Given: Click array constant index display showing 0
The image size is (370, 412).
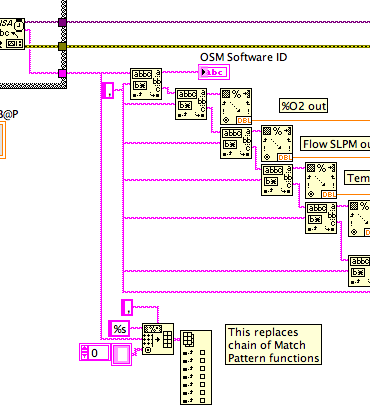Looking at the screenshot, I should coord(99,353).
